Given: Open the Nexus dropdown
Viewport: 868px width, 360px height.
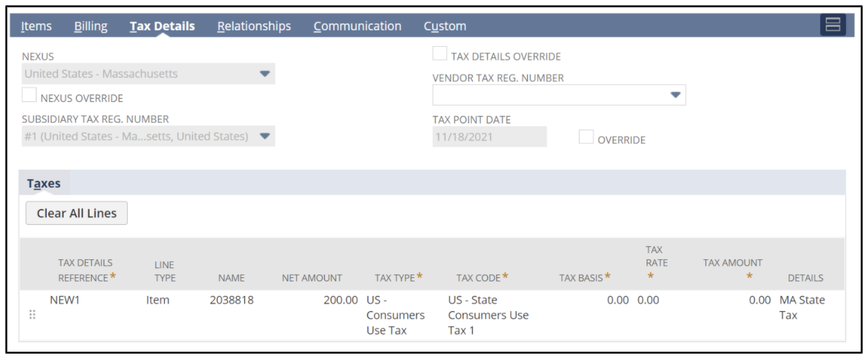Looking at the screenshot, I should [x=264, y=74].
